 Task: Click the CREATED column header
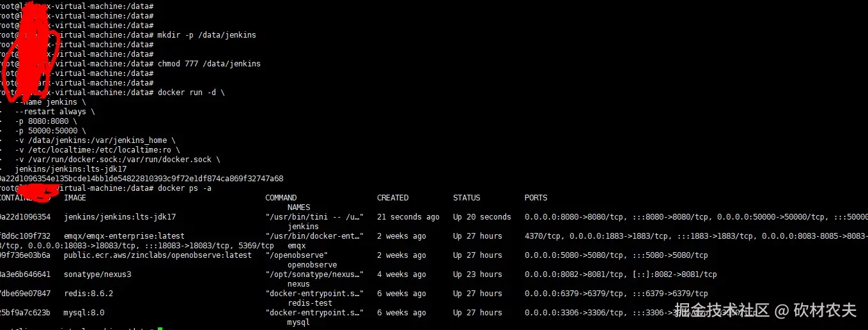click(x=392, y=198)
